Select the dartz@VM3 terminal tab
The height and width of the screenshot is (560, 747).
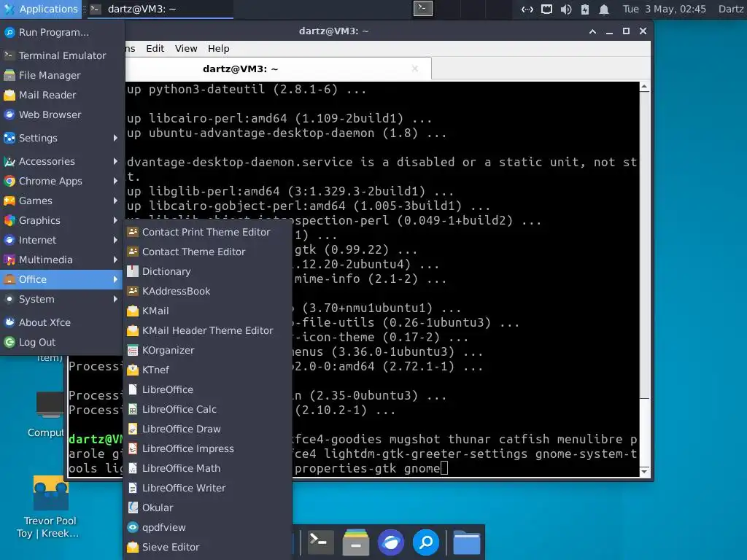241,69
